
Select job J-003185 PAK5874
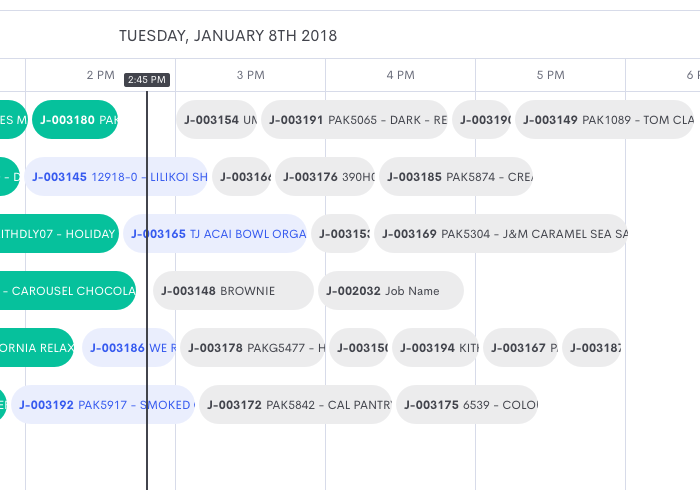(455, 177)
